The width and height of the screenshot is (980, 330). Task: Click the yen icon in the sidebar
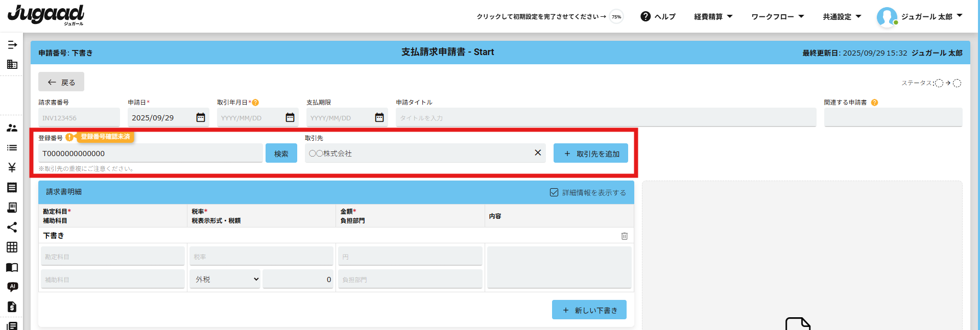point(12,167)
